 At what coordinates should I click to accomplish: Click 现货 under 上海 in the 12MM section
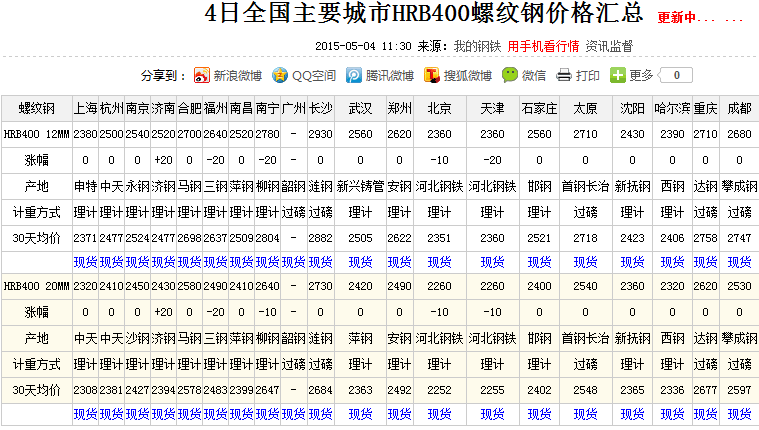pos(86,262)
